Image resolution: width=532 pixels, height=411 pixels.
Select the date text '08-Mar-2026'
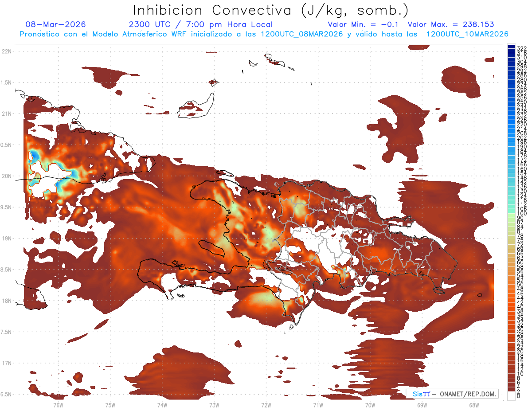[x=56, y=24]
